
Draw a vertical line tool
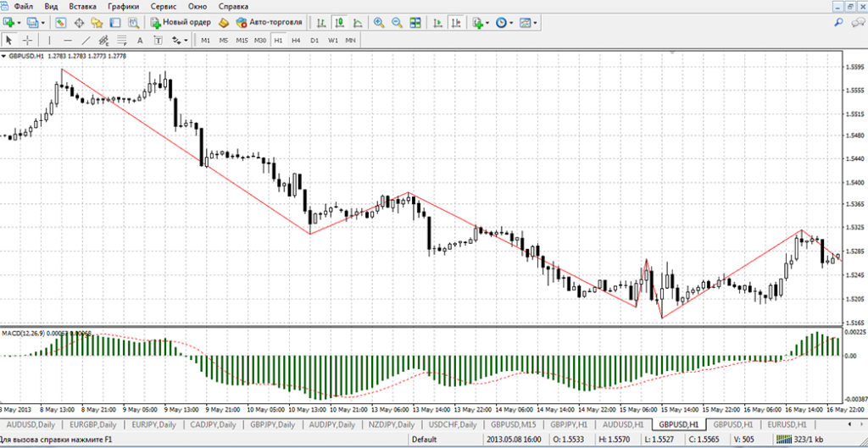click(x=49, y=41)
